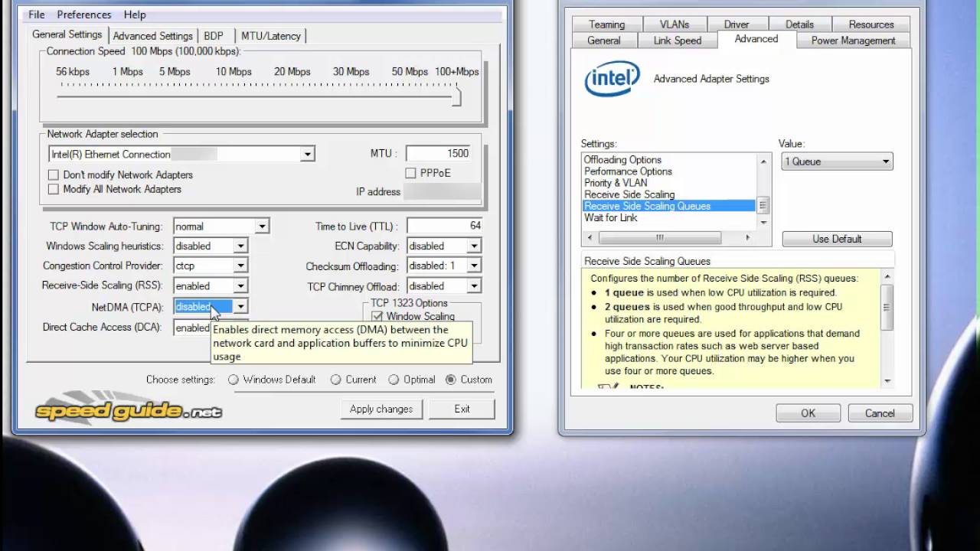The image size is (980, 551).
Task: Open the Link Speed tab
Action: pos(677,41)
